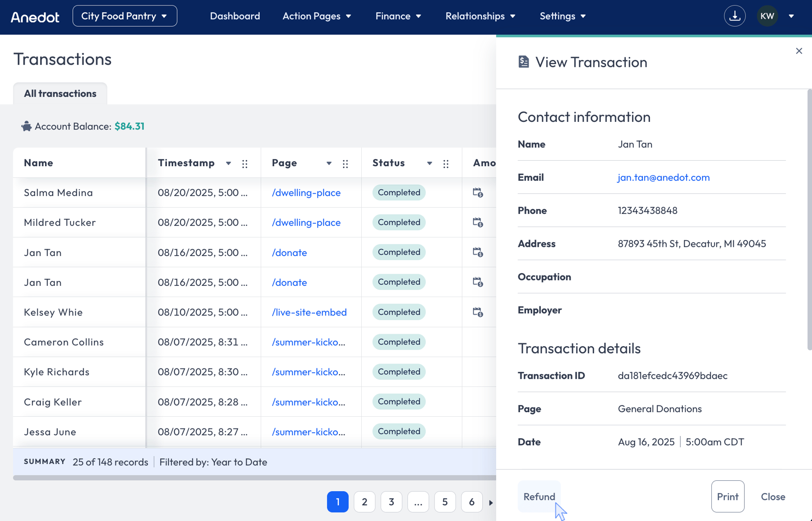Open the Finance menu

[398, 16]
